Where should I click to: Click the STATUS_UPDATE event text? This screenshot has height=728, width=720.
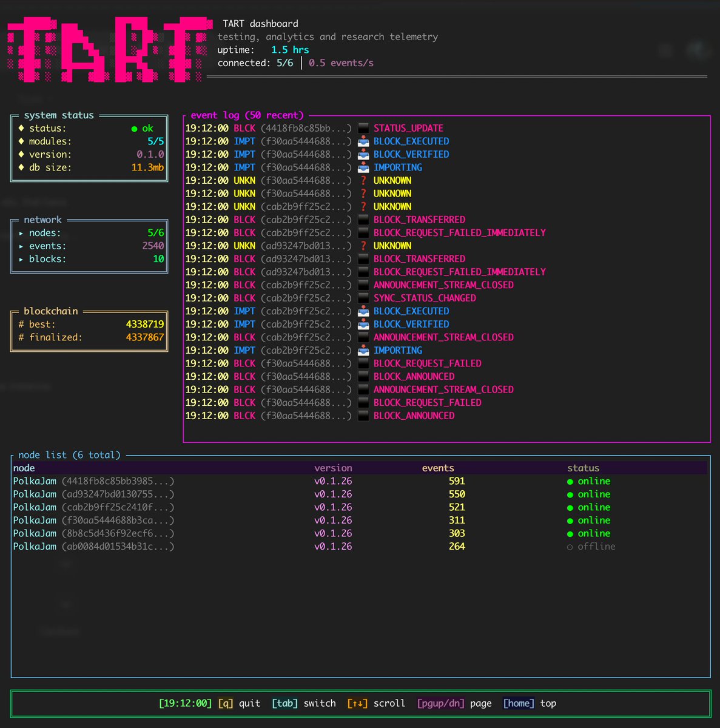click(408, 128)
